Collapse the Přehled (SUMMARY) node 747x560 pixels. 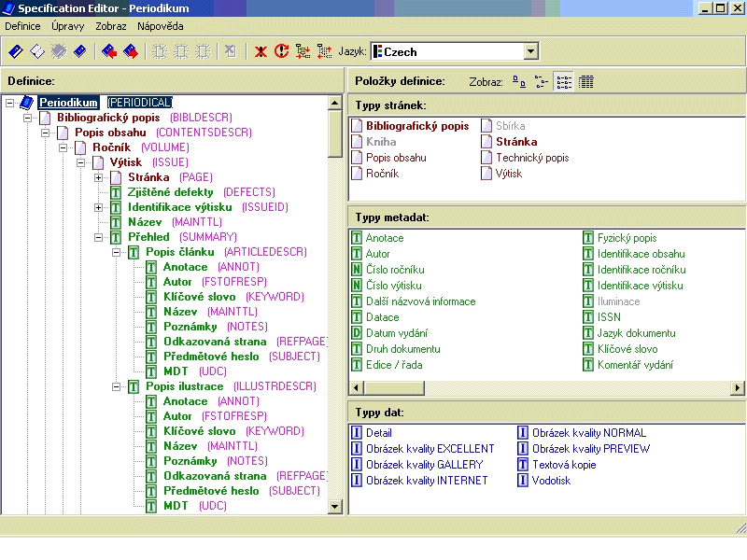click(98, 237)
